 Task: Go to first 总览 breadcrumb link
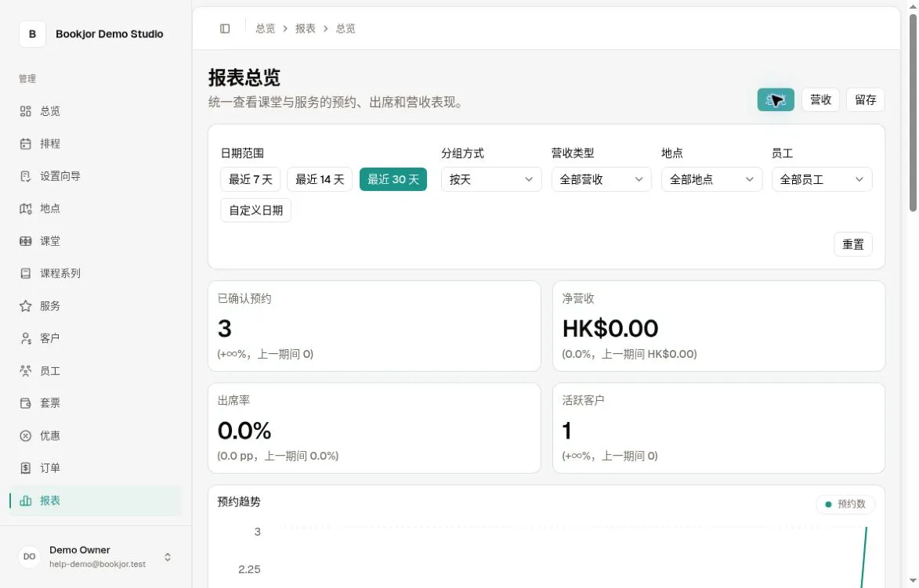pyautogui.click(x=265, y=29)
